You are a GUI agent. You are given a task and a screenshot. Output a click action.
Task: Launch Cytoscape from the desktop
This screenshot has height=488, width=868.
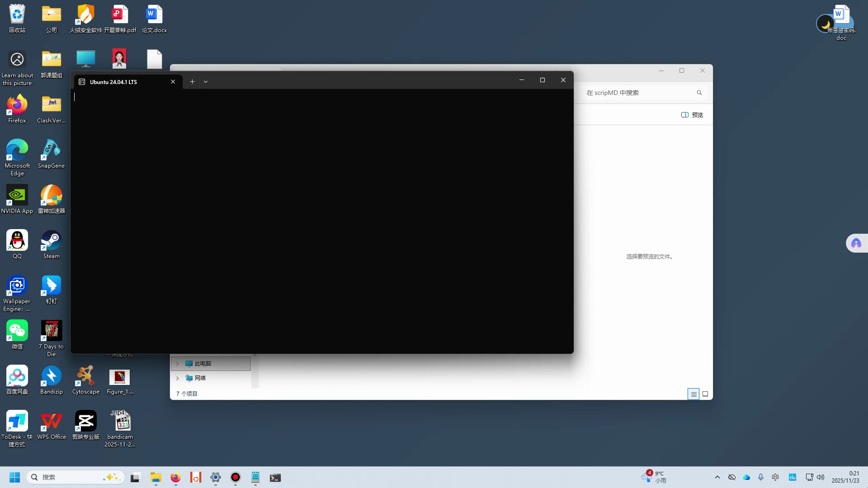click(85, 376)
